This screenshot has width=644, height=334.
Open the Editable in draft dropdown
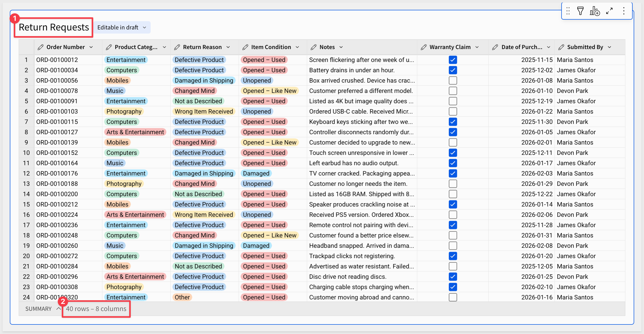pyautogui.click(x=122, y=27)
